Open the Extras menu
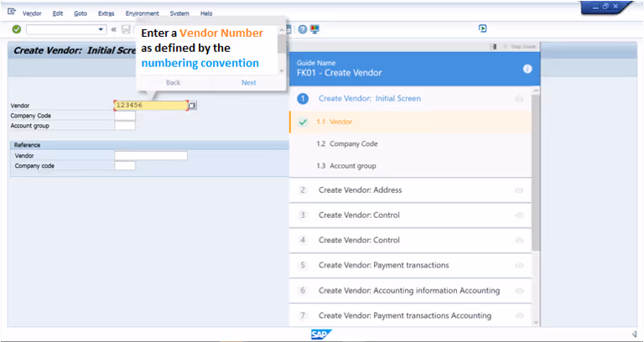 click(106, 13)
